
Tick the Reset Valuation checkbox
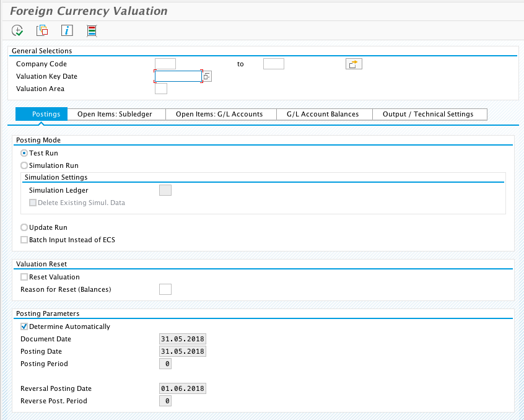coord(24,277)
